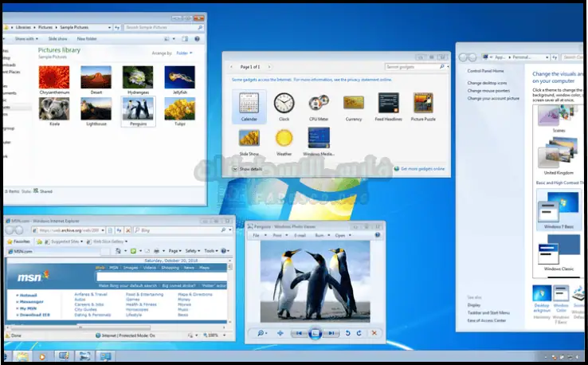The height and width of the screenshot is (365, 588).
Task: Open the Penguins picture thumbnail
Action: point(138,112)
